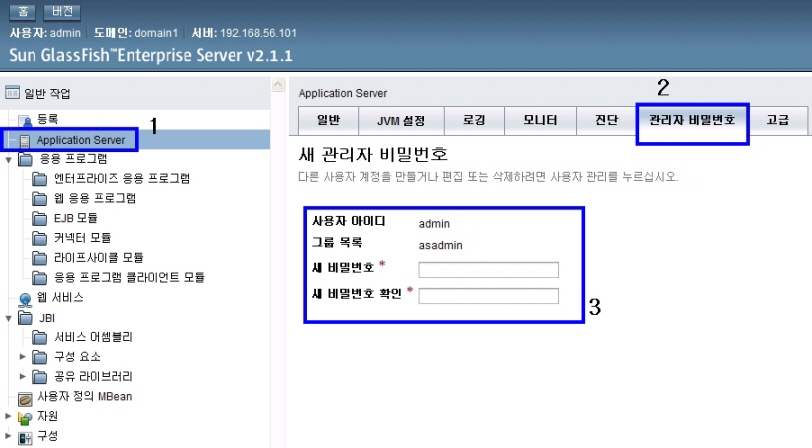
Task: Click the 서비스 어셈블리 folder icon
Action: pyautogui.click(x=39, y=337)
